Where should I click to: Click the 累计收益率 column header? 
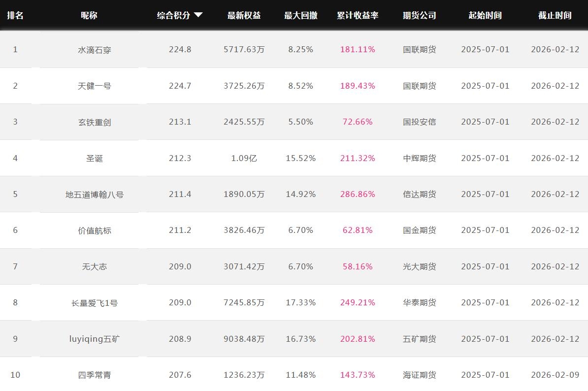[x=358, y=15]
